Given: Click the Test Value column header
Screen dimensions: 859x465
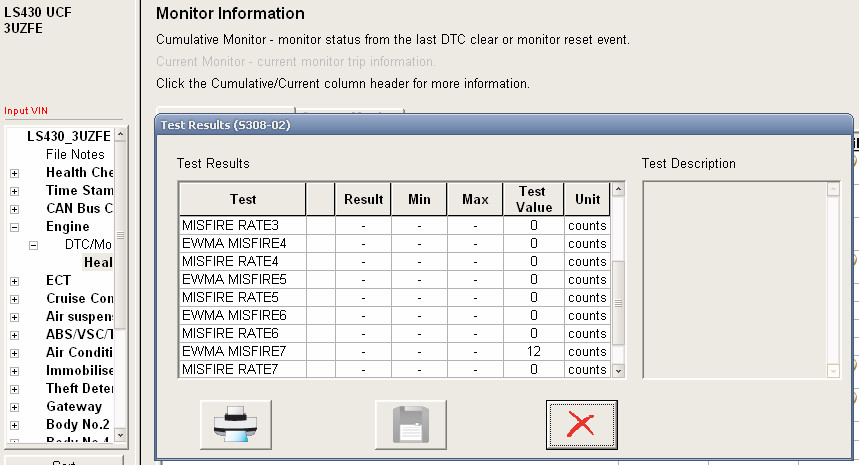Looking at the screenshot, I should (532, 199).
